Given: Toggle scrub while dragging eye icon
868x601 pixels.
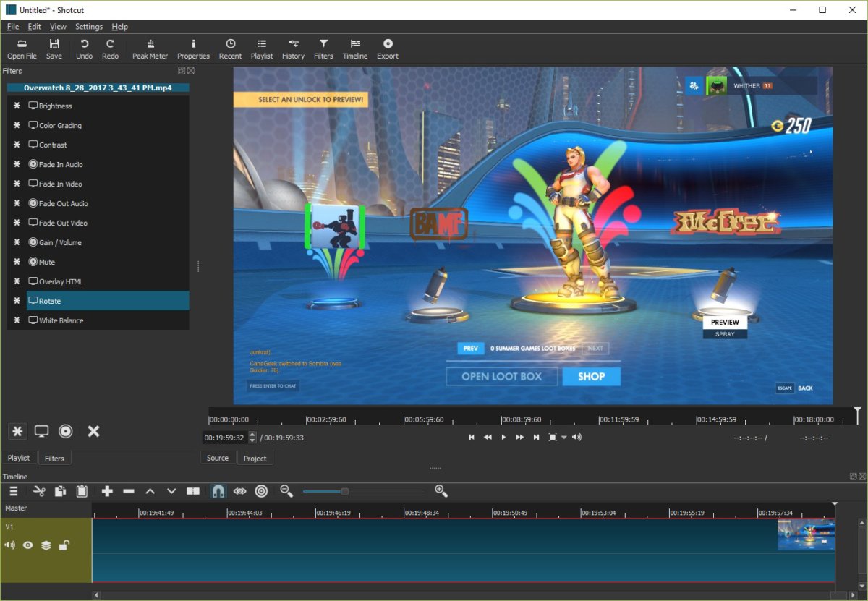Looking at the screenshot, I should [240, 491].
